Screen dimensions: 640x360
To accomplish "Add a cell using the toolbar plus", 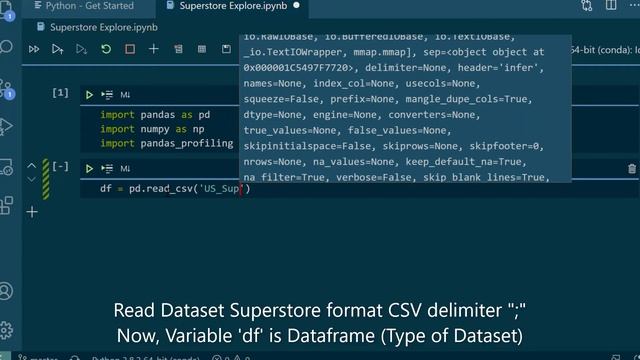I will pyautogui.click(x=153, y=49).
